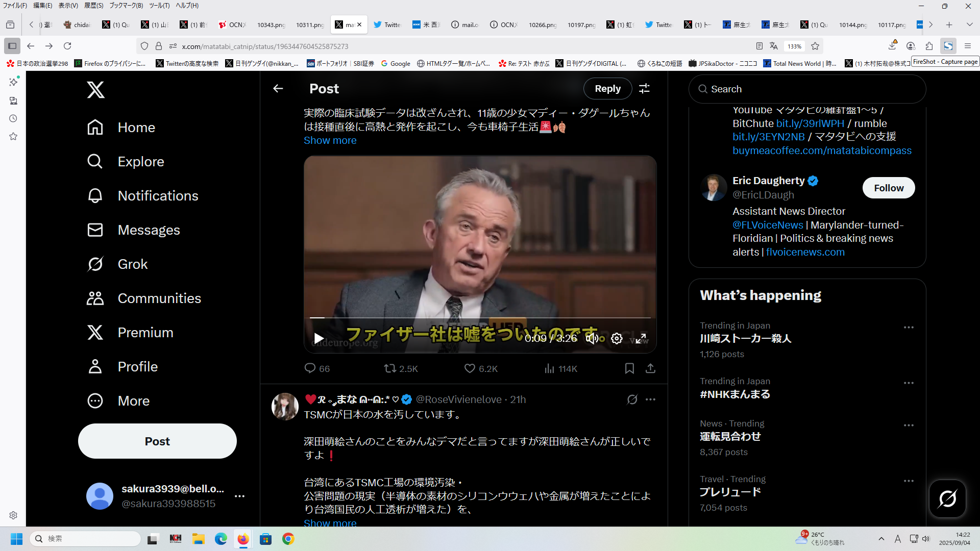Open the 履歴(S) menu
980x551 pixels.
pos(94,6)
